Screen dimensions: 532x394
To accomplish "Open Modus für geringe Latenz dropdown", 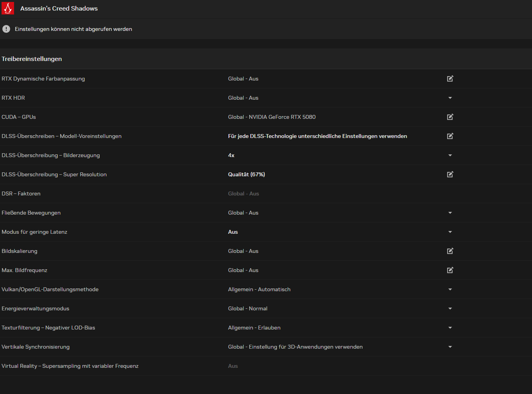I will coord(450,232).
